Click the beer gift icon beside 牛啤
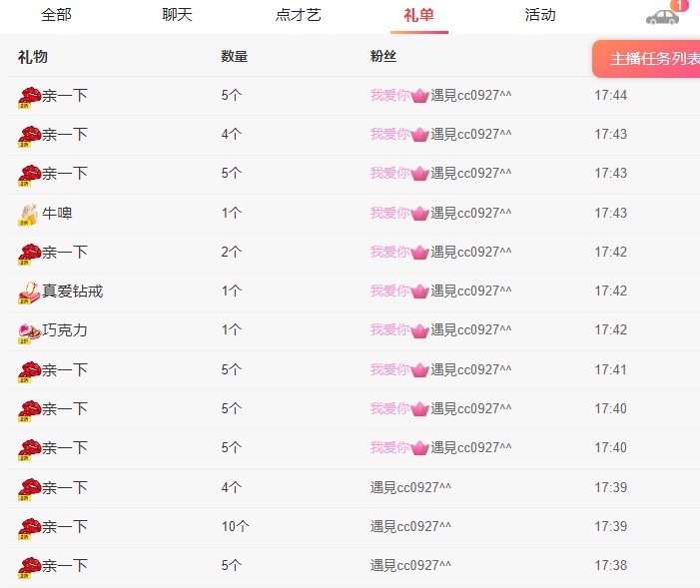 (29, 214)
